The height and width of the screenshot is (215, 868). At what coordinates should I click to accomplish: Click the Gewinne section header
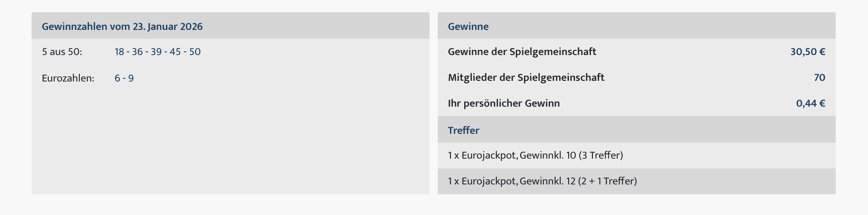pos(468,26)
